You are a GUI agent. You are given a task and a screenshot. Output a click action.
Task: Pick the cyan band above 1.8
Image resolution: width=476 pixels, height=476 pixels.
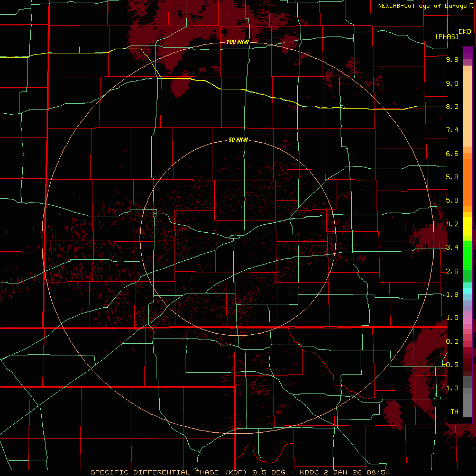[x=467, y=291]
